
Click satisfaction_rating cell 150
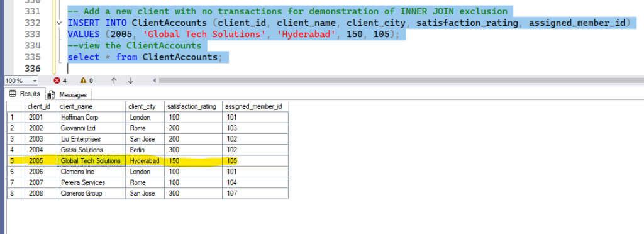click(194, 160)
